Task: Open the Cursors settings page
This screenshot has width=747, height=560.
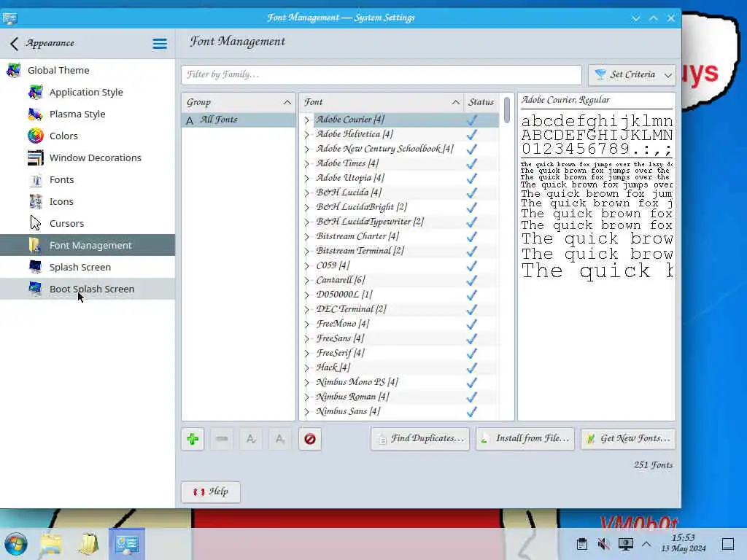Action: (88, 223)
